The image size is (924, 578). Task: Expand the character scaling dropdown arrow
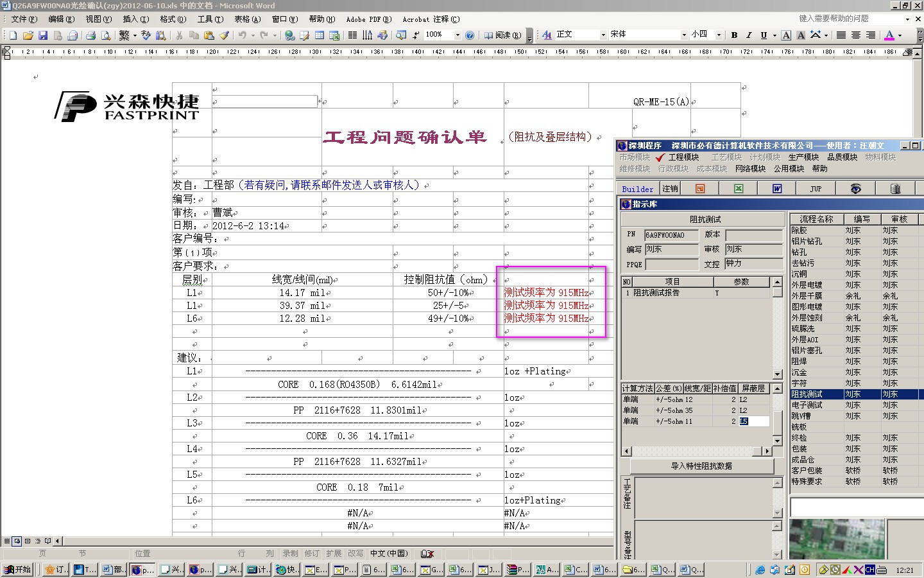[x=826, y=35]
